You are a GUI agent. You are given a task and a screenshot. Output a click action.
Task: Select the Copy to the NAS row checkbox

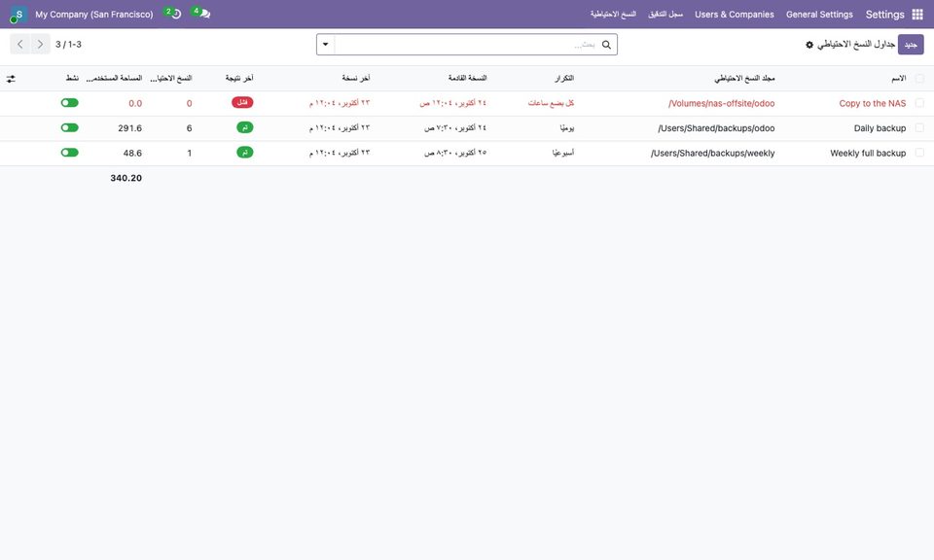[x=919, y=103]
